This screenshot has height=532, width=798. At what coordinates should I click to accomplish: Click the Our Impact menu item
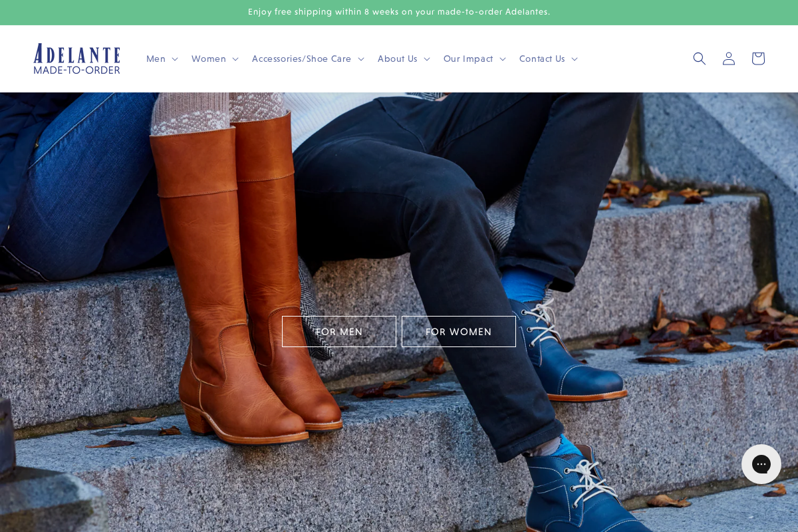pyautogui.click(x=468, y=59)
